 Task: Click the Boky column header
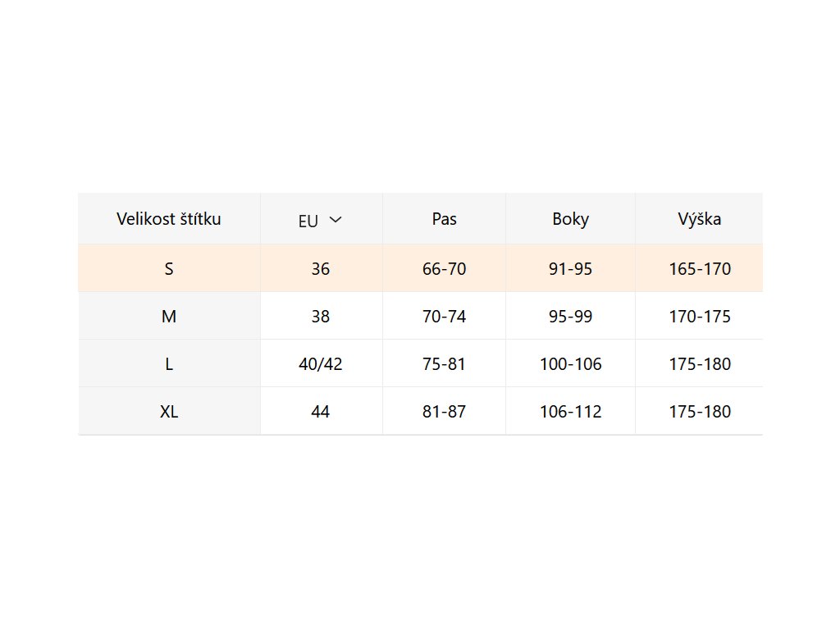[570, 219]
